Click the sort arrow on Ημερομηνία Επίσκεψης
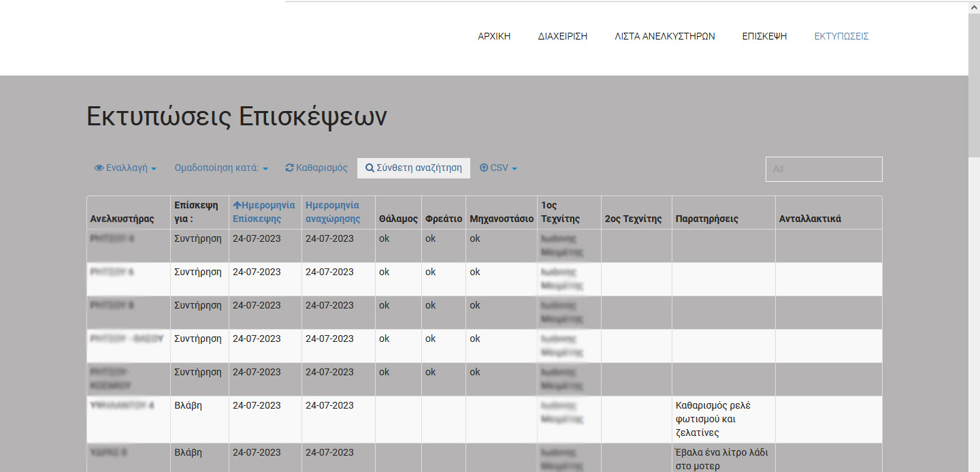The height and width of the screenshot is (472, 980). pos(237,205)
